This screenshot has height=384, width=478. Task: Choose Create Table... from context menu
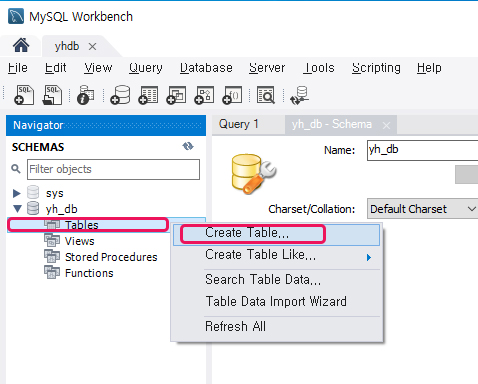276,235
